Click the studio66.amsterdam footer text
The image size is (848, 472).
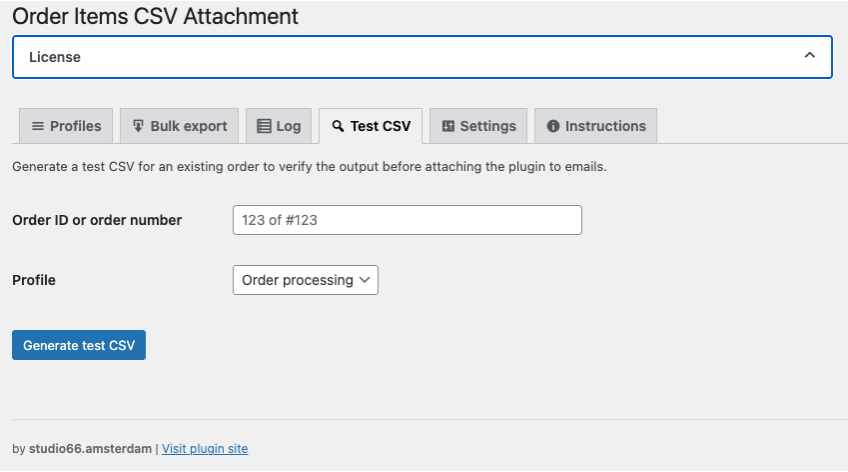[x=90, y=449]
